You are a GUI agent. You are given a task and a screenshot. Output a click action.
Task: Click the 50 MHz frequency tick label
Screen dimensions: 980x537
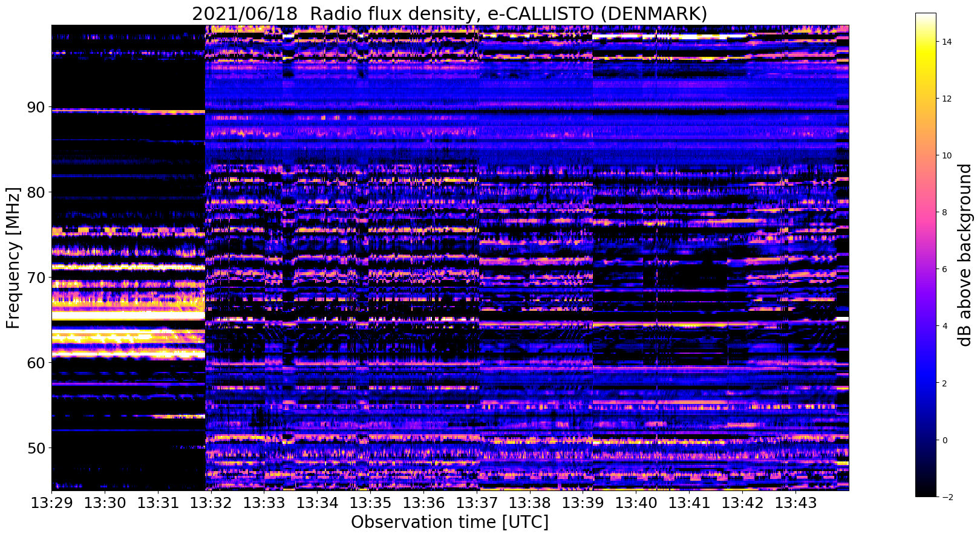(36, 448)
